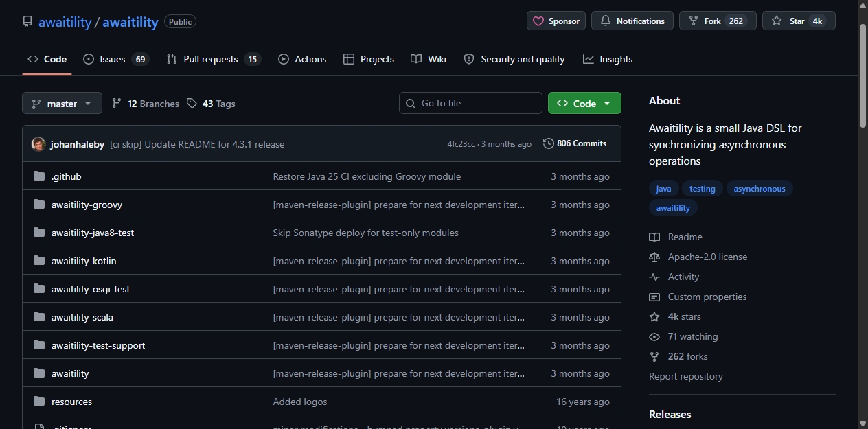Image resolution: width=868 pixels, height=429 pixels.
Task: Open the Security and quality tab
Action: [x=514, y=59]
